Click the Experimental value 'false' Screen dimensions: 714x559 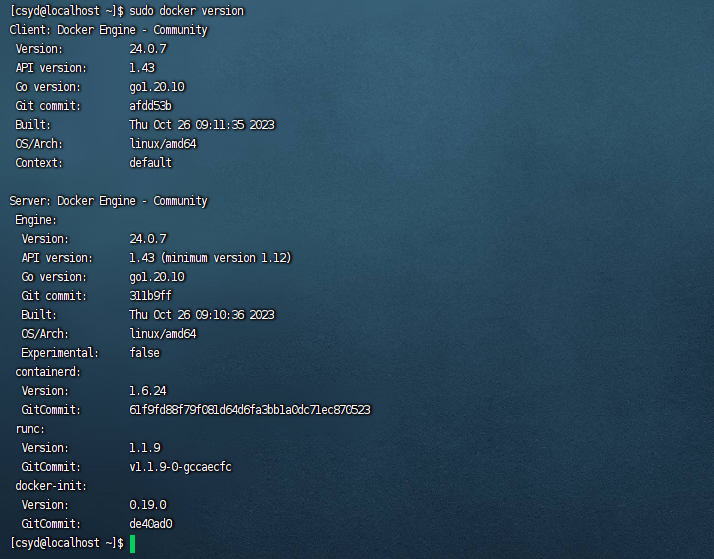(145, 353)
